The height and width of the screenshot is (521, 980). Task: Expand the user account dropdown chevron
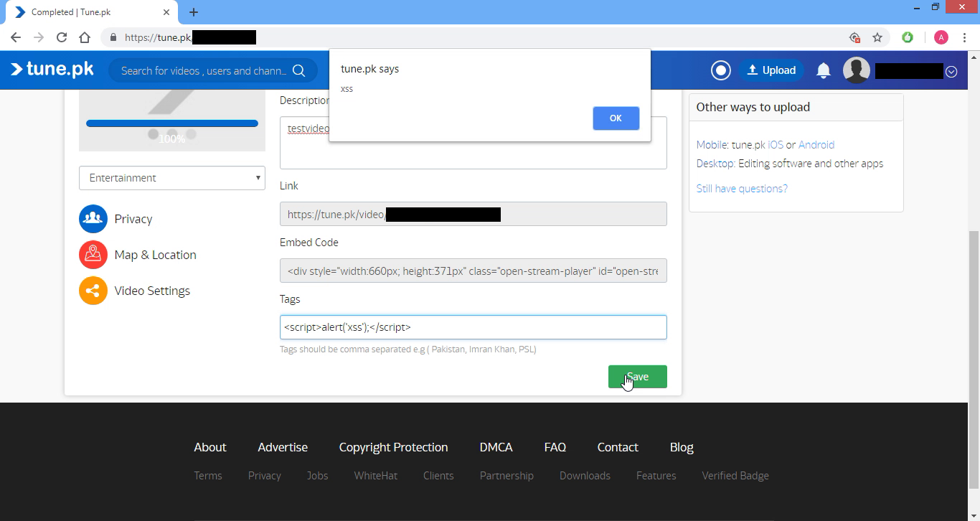[951, 71]
